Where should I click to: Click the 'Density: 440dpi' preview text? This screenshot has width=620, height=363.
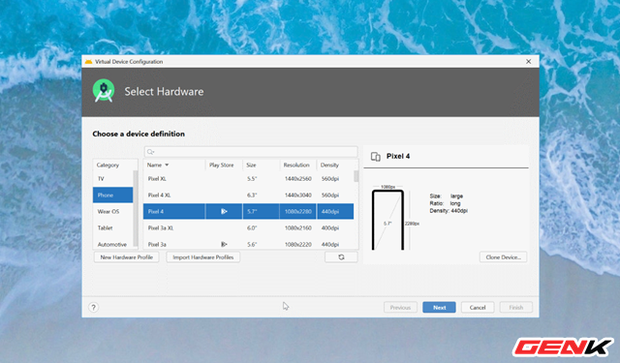pyautogui.click(x=448, y=211)
